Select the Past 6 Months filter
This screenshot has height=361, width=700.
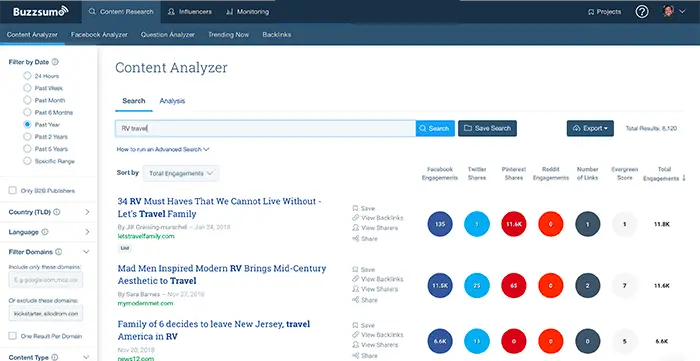(27, 112)
